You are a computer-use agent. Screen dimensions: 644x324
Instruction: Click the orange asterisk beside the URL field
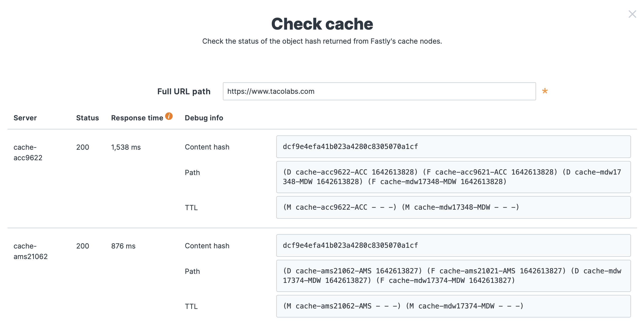(x=544, y=91)
